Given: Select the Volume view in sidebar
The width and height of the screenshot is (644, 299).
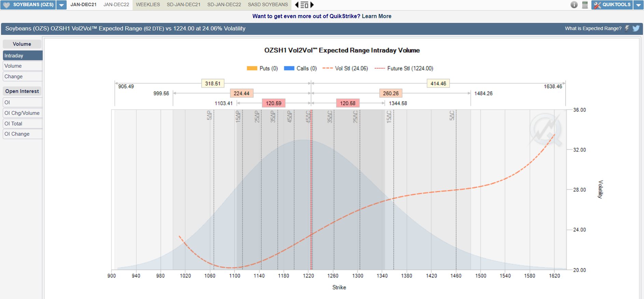Looking at the screenshot, I should coord(23,66).
